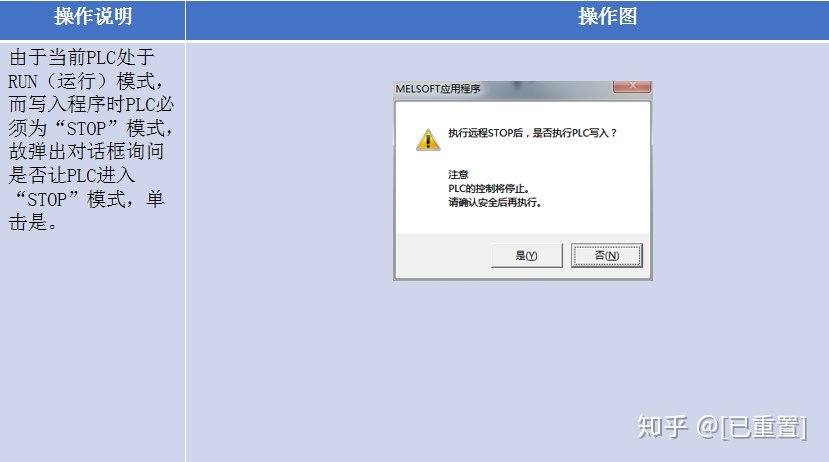The width and height of the screenshot is (829, 462).
Task: Click the line 而写入程序时PLC必
Action: [91, 105]
